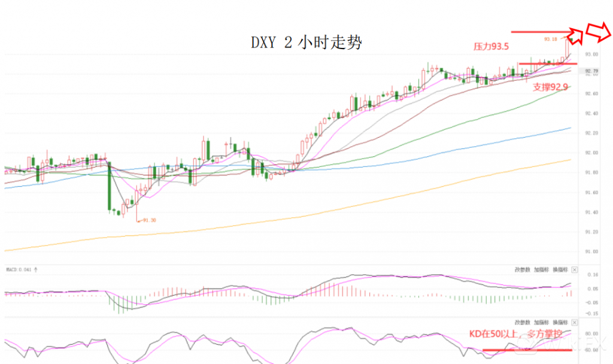Close the KD indicator panel
Viewport: 613px width, 364px height.
(575, 322)
